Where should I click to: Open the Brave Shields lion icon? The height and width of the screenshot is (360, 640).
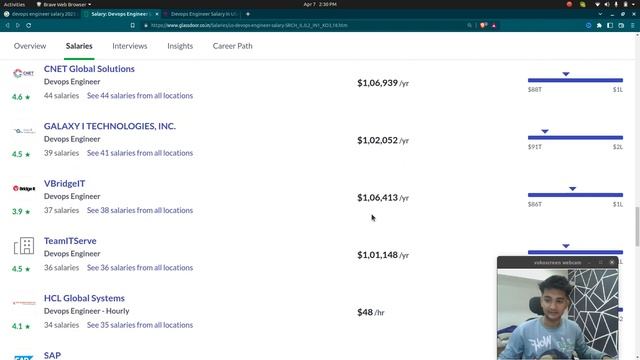[x=484, y=25]
